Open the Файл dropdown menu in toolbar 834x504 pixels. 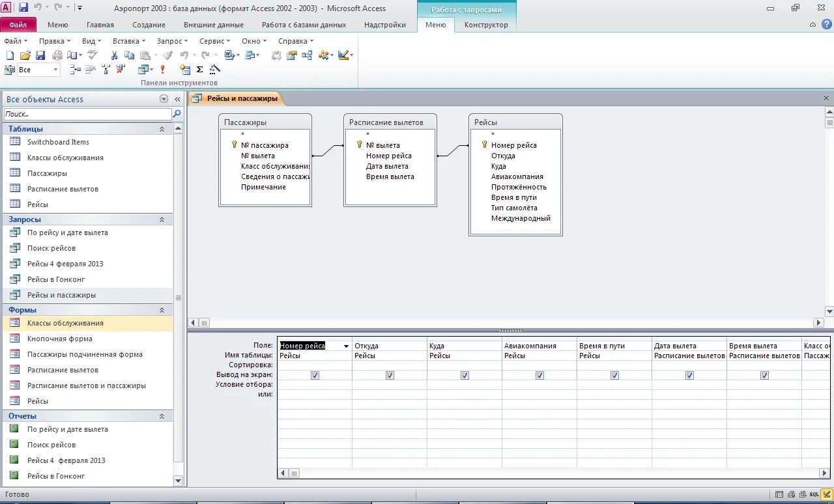16,40
